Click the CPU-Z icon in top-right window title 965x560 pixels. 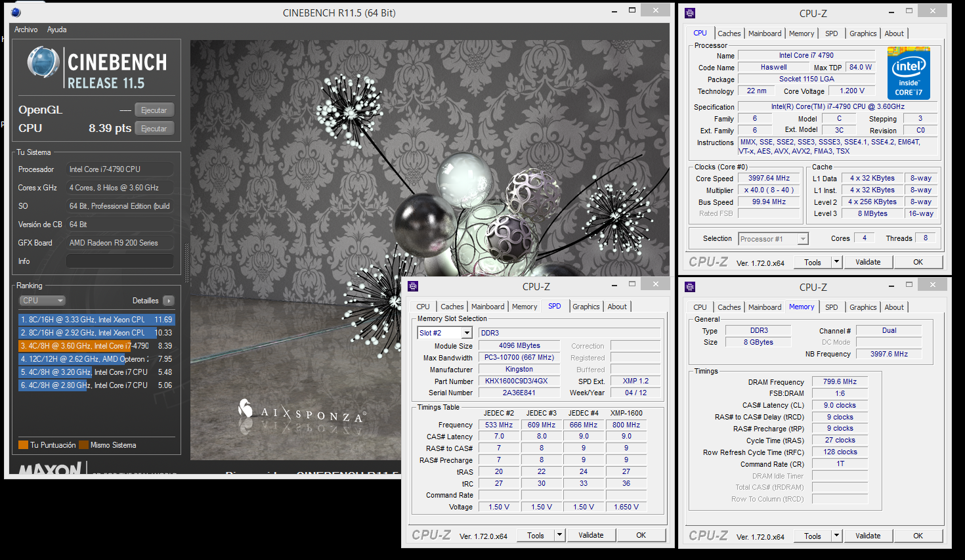pos(690,13)
